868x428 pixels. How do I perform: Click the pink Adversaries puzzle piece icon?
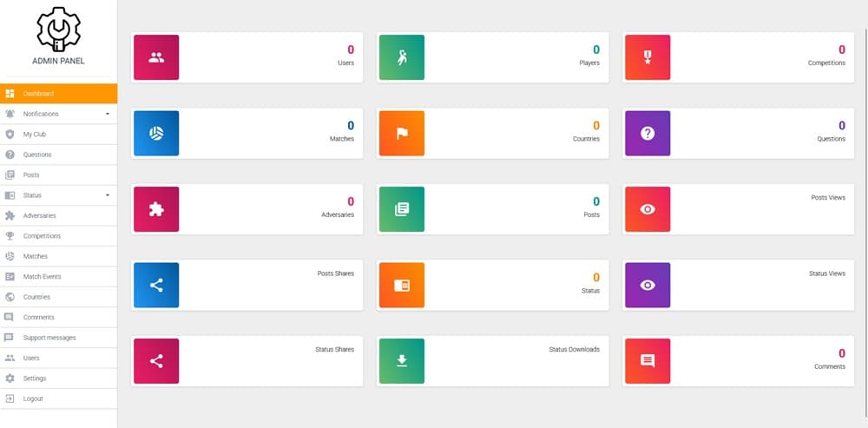(x=156, y=209)
